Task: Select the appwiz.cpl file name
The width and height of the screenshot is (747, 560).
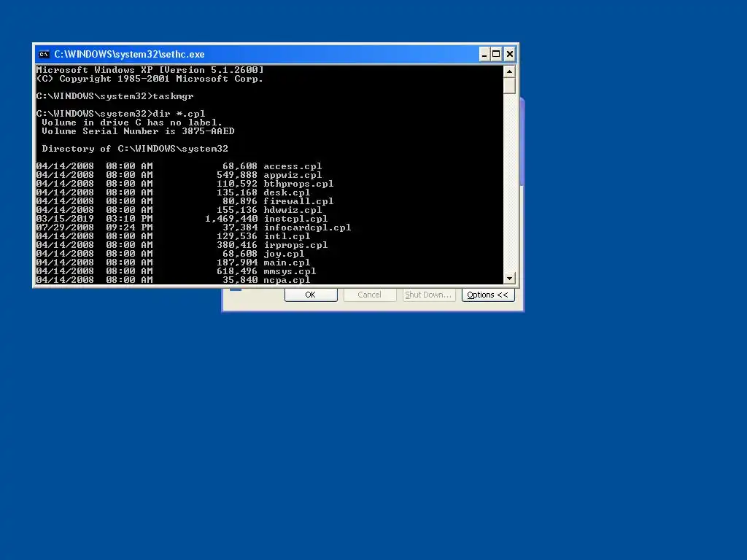Action: 293,175
